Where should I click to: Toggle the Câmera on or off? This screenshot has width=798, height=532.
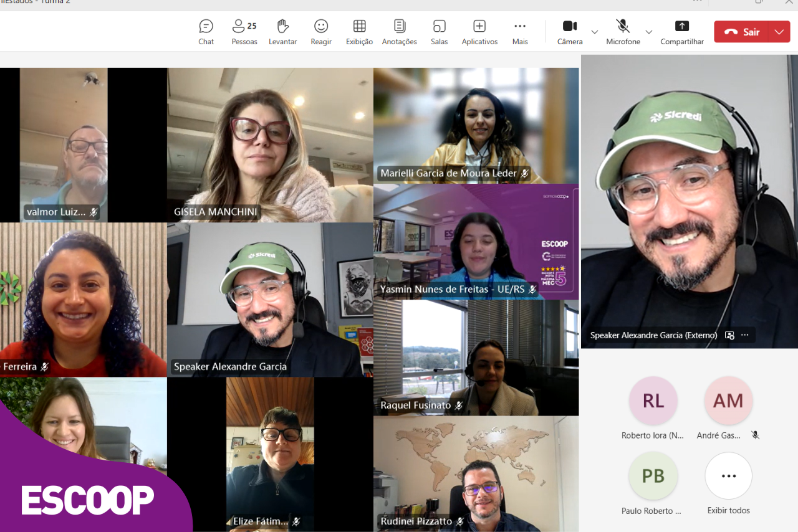[569, 32]
